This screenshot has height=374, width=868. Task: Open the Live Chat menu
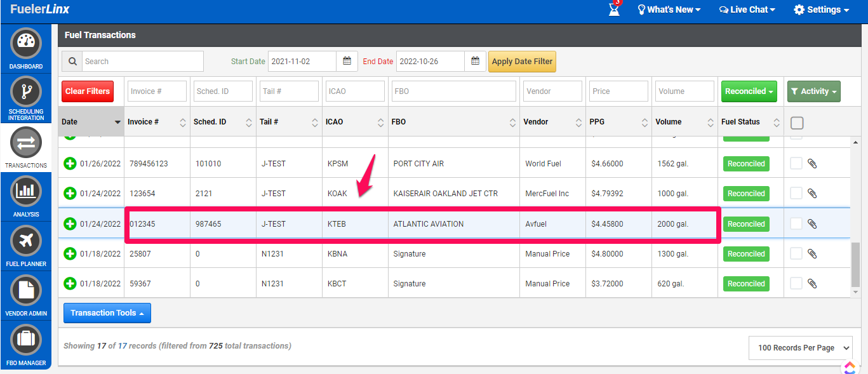pyautogui.click(x=747, y=10)
